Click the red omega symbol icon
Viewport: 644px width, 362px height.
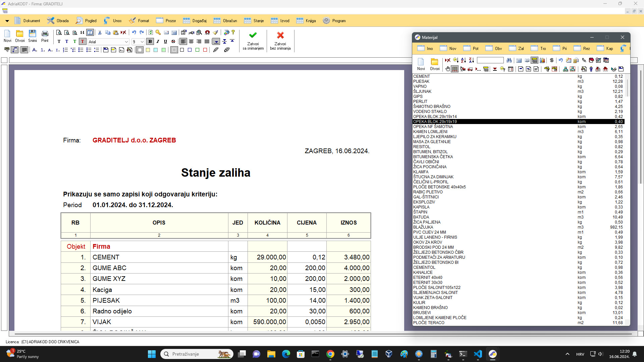pos(207,33)
